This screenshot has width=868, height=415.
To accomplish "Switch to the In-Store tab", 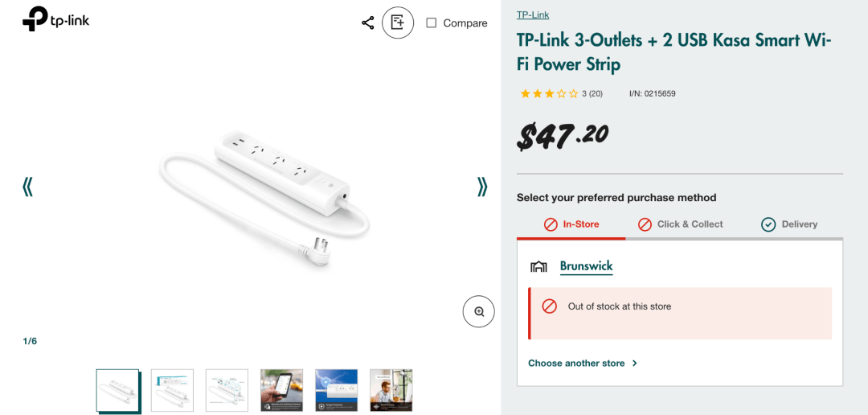I will pyautogui.click(x=571, y=224).
